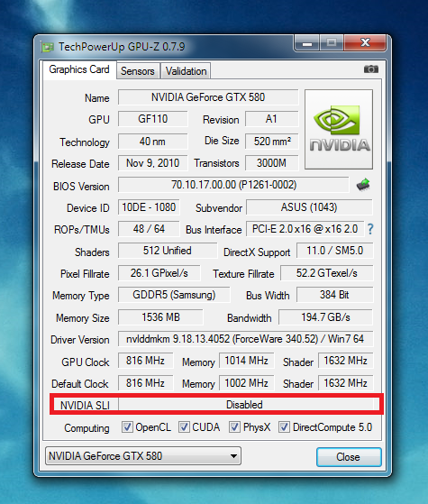Viewport: 428px width, 504px height.
Task: Click the BIOS Version label
Action: [x=81, y=187]
